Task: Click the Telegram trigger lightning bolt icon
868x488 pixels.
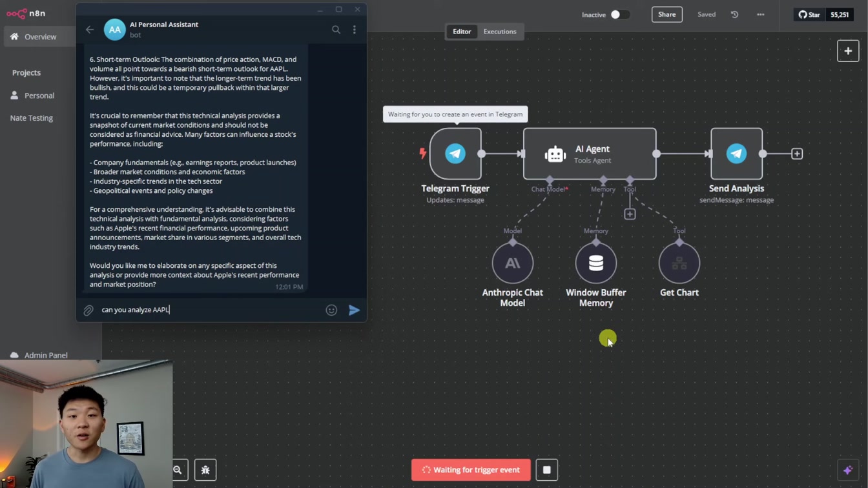Action: click(x=423, y=153)
